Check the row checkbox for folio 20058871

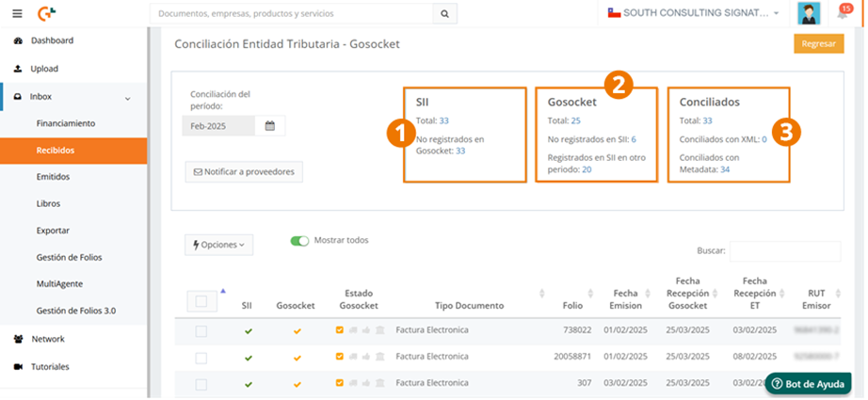coord(201,358)
